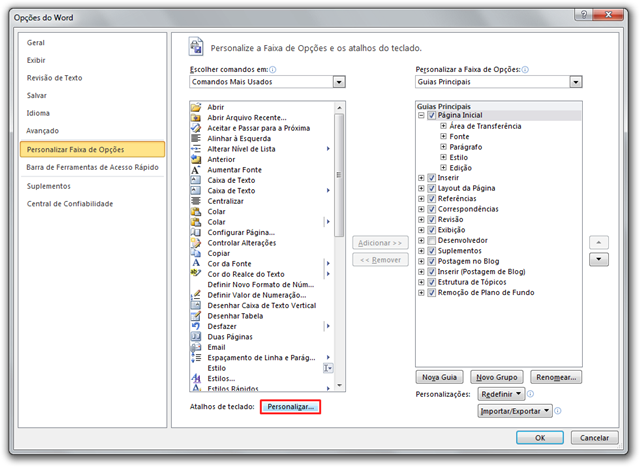Open the Revisão de Texto category
The image size is (640, 467).
[54, 78]
